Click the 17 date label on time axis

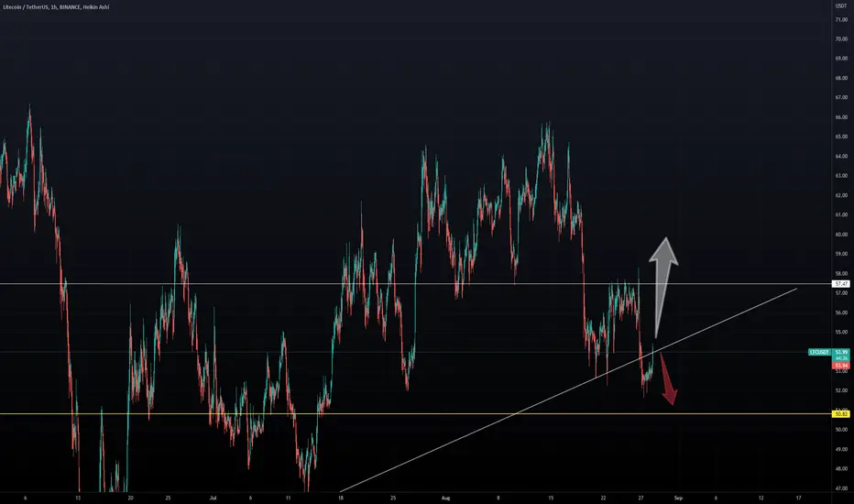click(x=798, y=498)
